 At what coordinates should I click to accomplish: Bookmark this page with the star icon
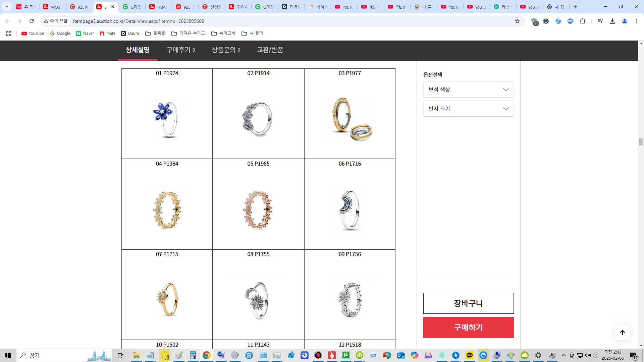tap(517, 21)
